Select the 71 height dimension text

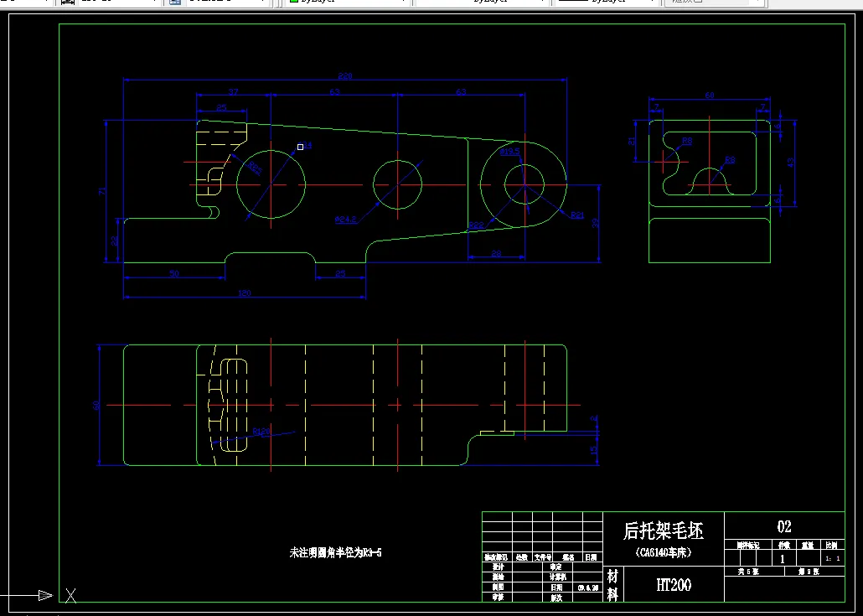point(102,191)
